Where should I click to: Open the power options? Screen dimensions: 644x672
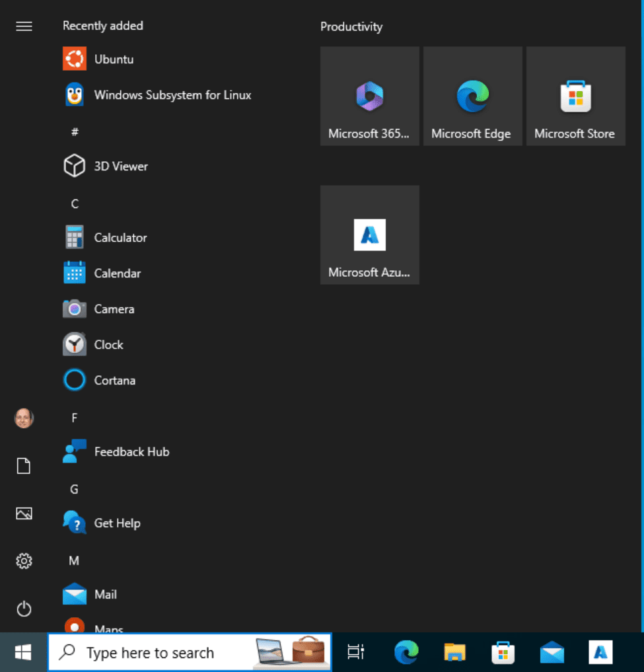[24, 609]
